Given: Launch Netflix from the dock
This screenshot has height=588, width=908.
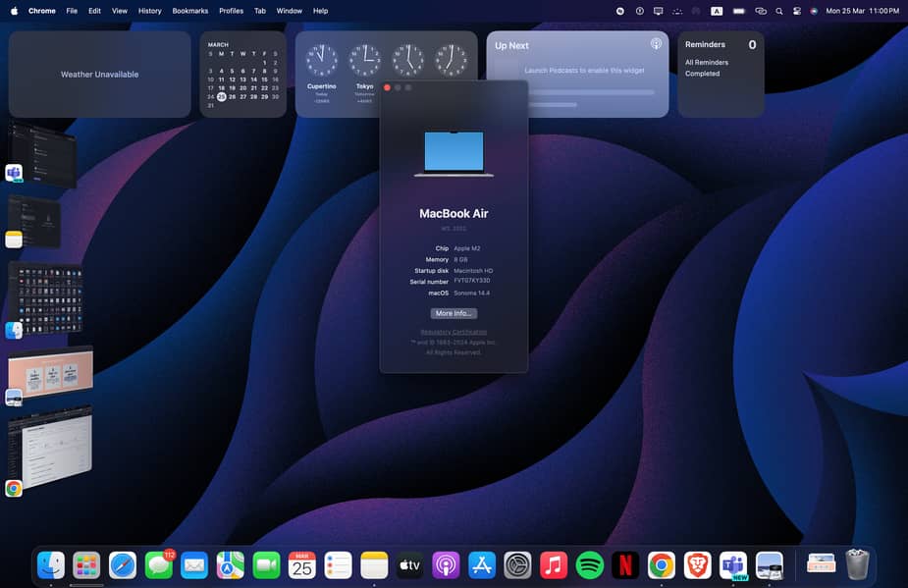Looking at the screenshot, I should [625, 564].
